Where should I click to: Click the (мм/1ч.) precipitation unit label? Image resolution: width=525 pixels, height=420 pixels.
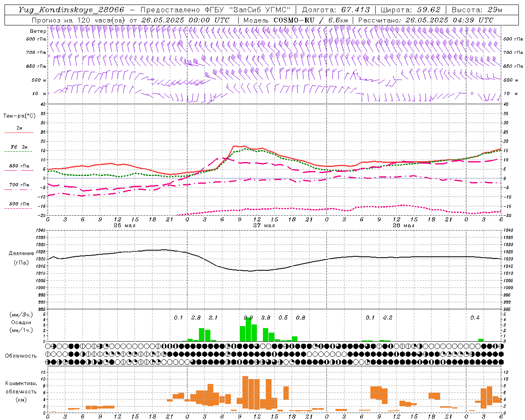pos(21,330)
